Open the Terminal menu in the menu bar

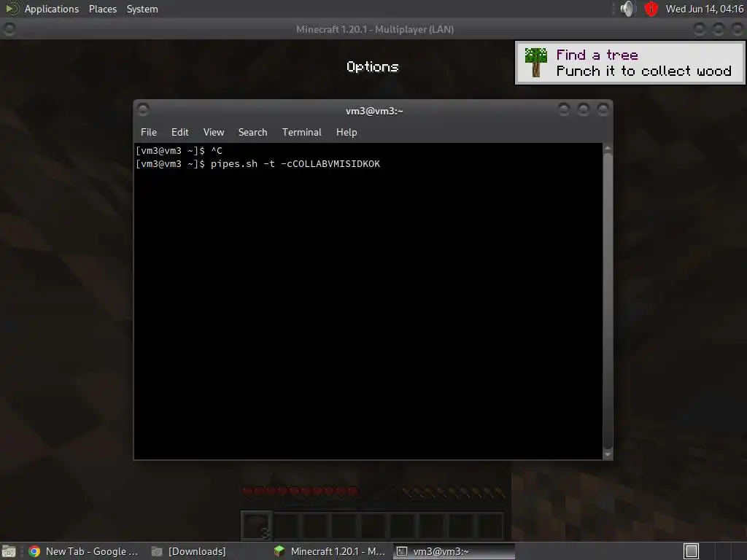coord(301,133)
